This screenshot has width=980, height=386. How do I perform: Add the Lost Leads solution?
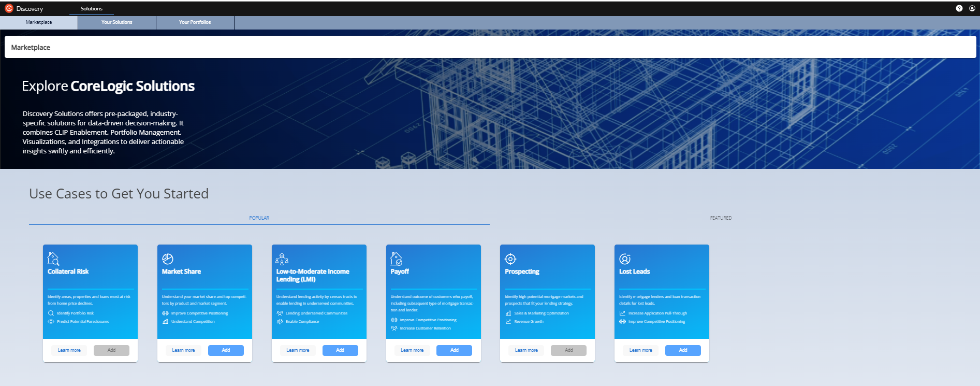click(x=683, y=350)
